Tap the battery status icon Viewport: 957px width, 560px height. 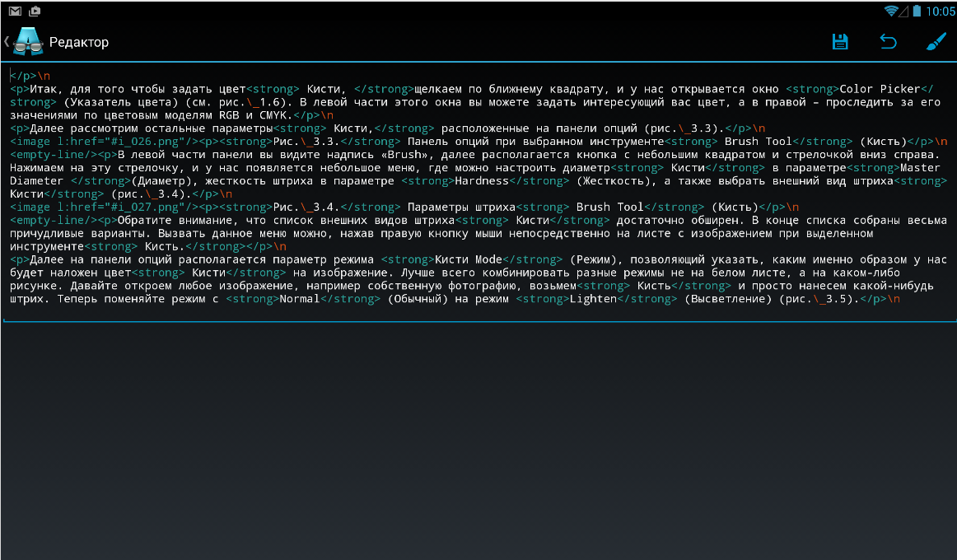(x=917, y=11)
